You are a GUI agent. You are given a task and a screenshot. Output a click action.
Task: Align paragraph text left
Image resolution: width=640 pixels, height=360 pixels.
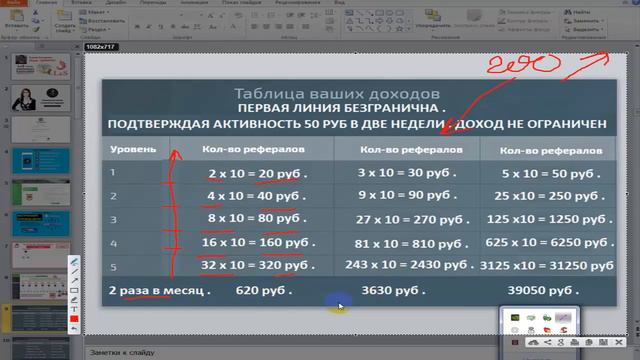click(x=254, y=27)
